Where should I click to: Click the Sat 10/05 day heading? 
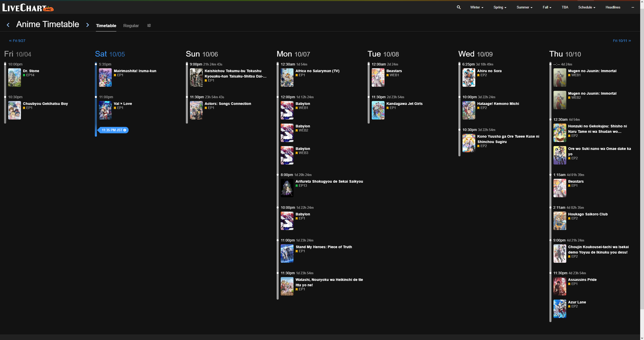[x=110, y=54]
